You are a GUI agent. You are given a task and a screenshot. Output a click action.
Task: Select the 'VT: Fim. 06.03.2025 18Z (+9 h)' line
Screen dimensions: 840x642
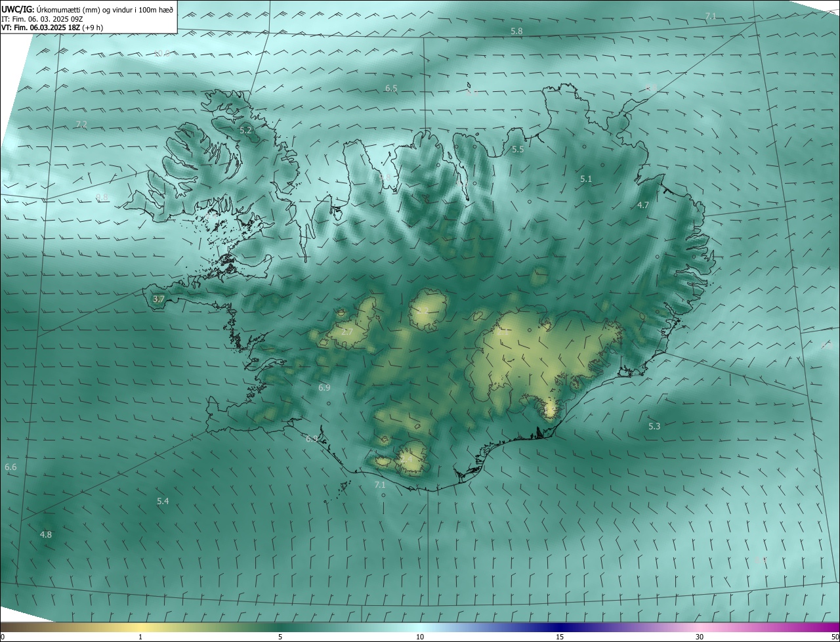tap(52, 28)
